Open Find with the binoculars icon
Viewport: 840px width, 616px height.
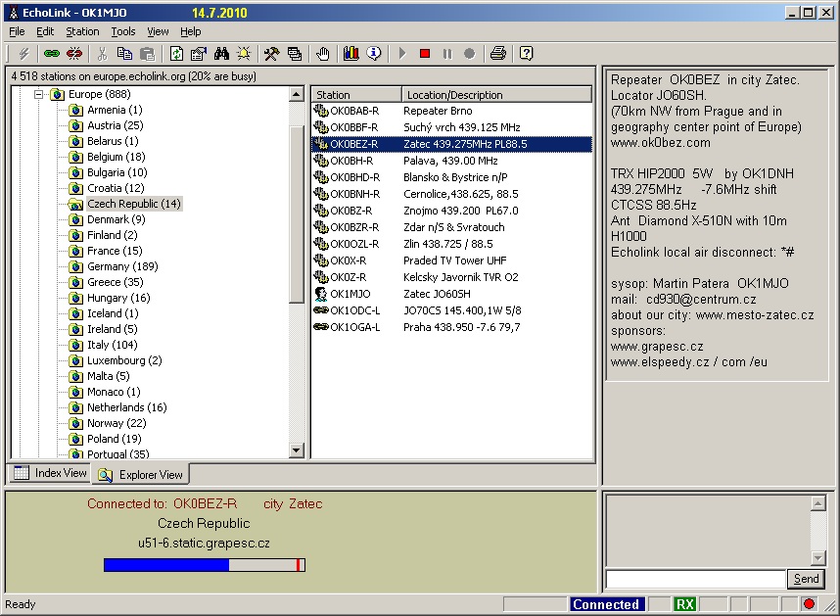point(221,54)
